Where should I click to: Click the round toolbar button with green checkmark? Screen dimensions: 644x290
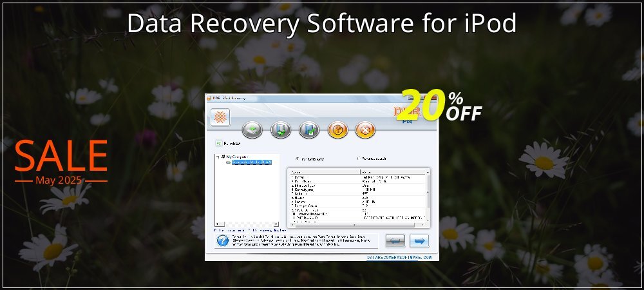309,130
